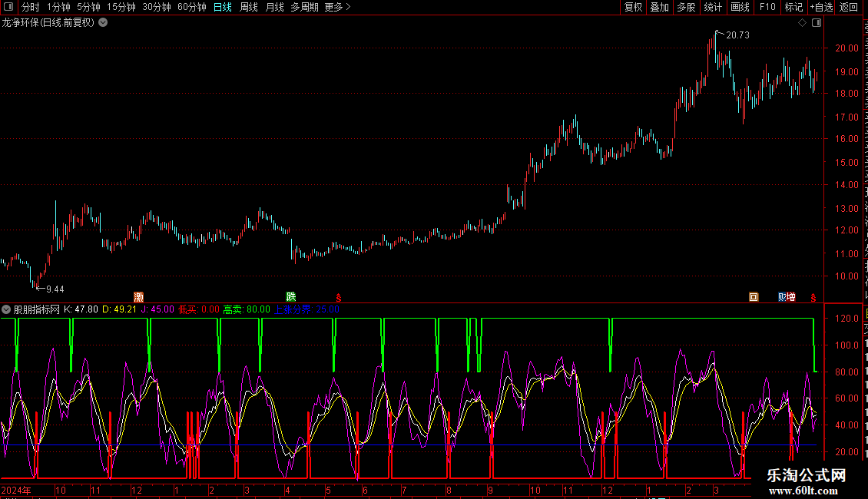
Task: Toggle the right side panel icon
Action: pyautogui.click(x=817, y=23)
